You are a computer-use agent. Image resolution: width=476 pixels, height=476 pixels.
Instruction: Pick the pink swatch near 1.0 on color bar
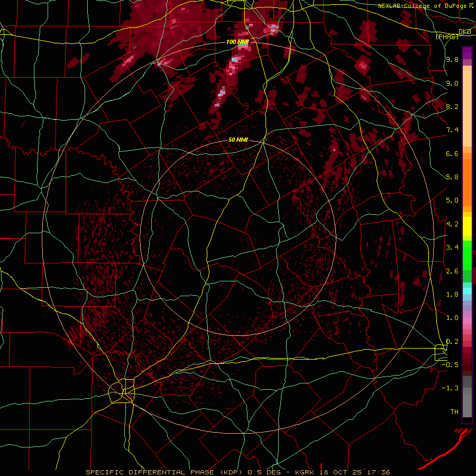(467, 321)
